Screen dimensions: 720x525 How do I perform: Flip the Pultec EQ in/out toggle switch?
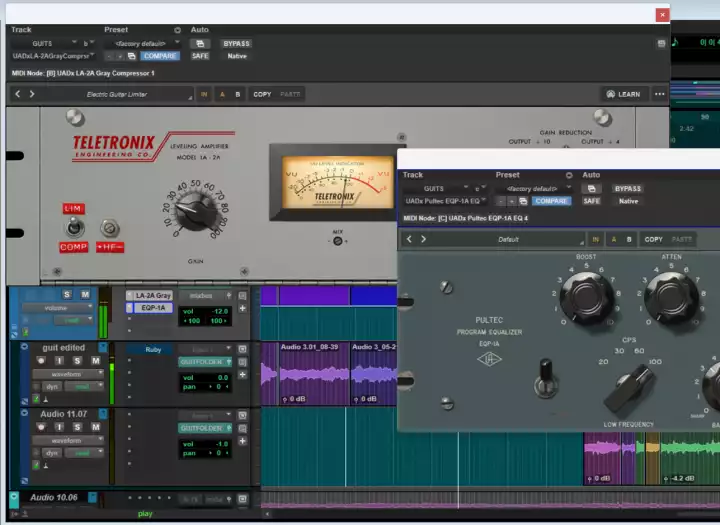(546, 378)
